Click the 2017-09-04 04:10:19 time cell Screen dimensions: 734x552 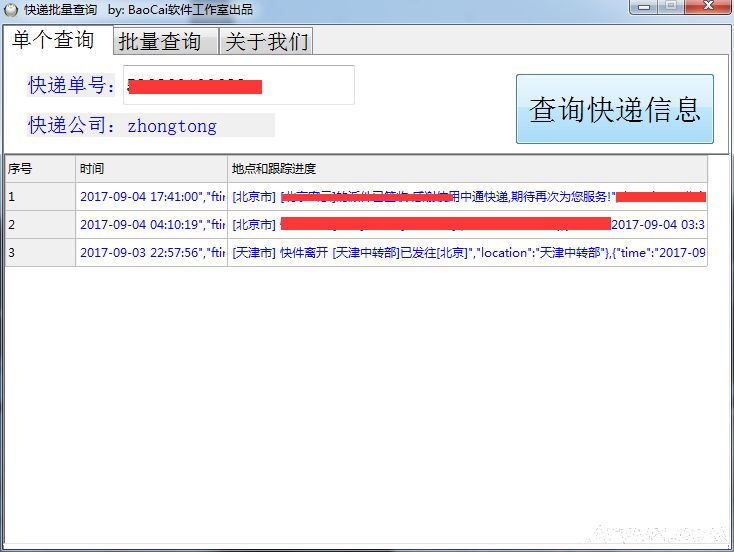point(151,225)
